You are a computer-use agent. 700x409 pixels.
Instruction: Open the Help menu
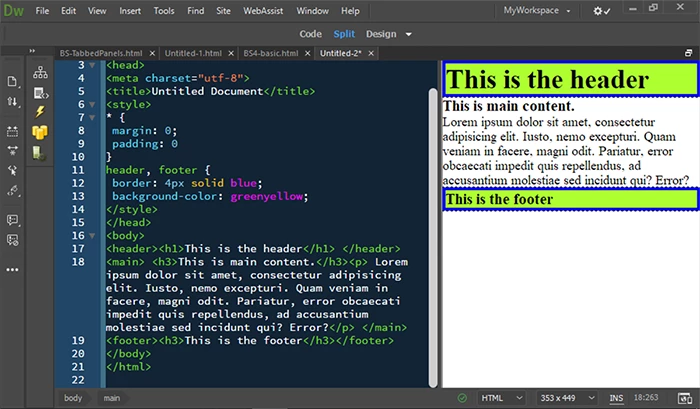pyautogui.click(x=350, y=11)
